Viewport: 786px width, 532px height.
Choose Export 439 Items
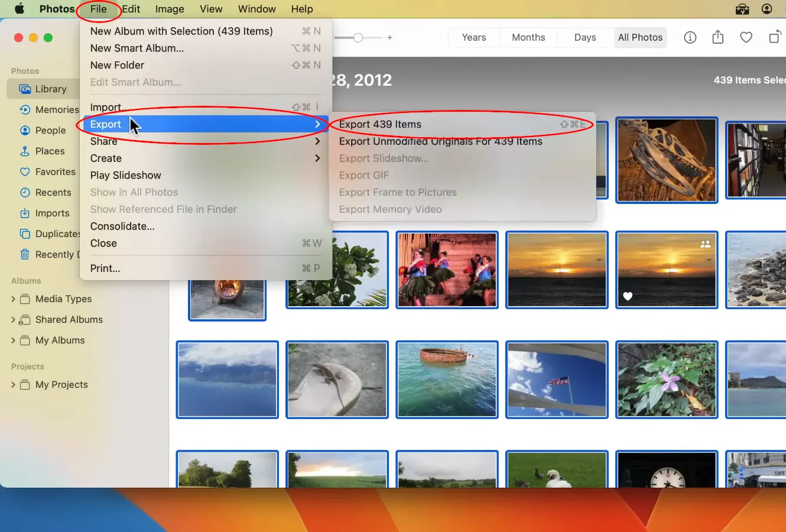click(380, 124)
